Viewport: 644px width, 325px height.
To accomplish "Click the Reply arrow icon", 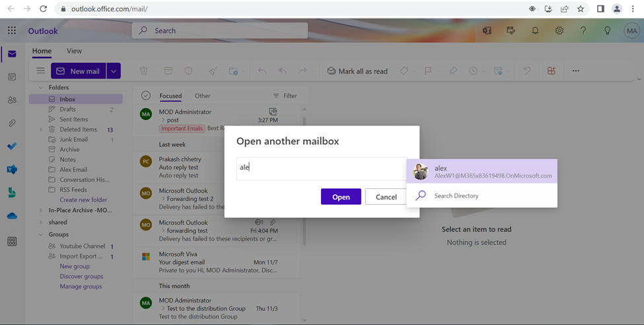I will pos(262,71).
